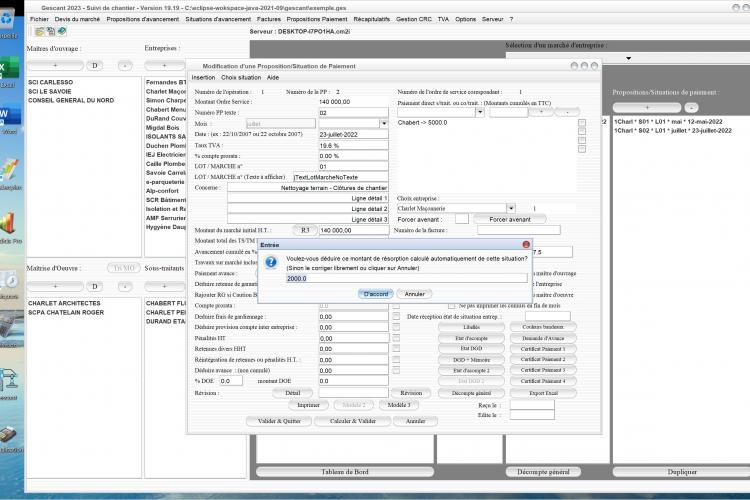Click the R3 button beside the initial market amount
The image size is (750, 500).
305,230
